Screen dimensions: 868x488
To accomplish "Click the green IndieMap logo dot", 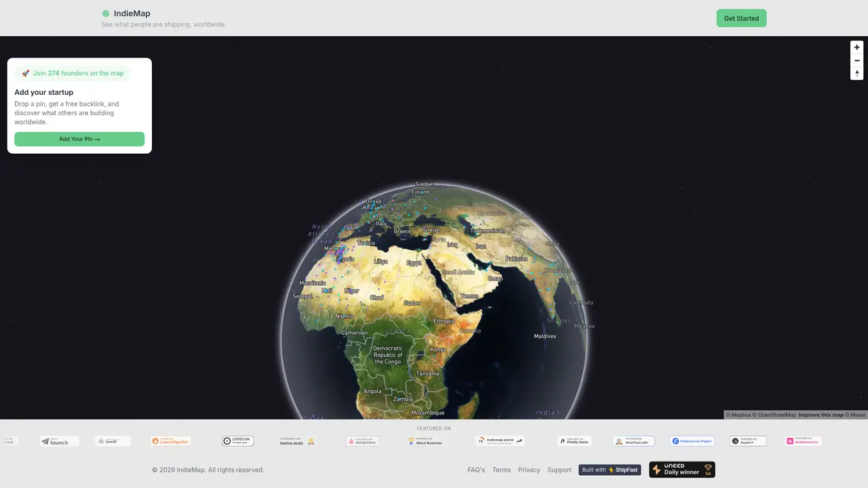I will (x=106, y=14).
